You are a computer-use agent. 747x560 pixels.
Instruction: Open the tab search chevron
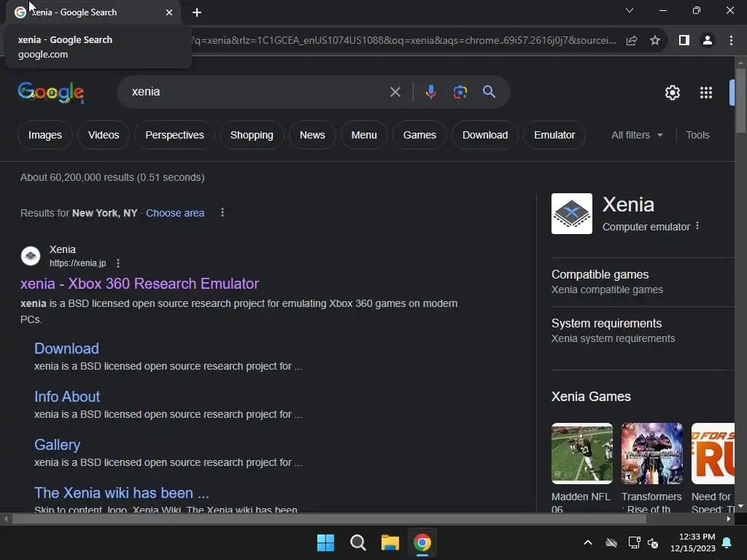[x=630, y=10]
